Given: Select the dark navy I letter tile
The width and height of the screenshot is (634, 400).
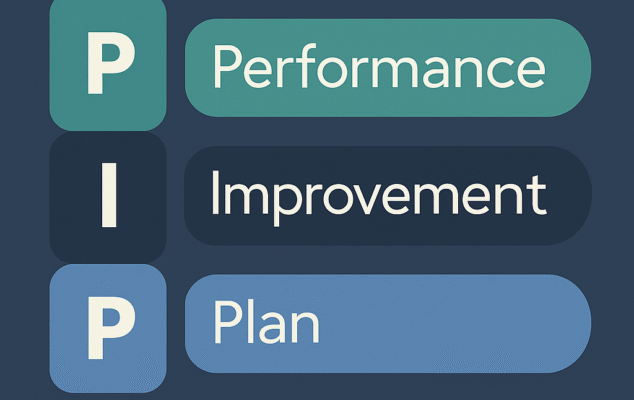Looking at the screenshot, I should tap(107, 197).
